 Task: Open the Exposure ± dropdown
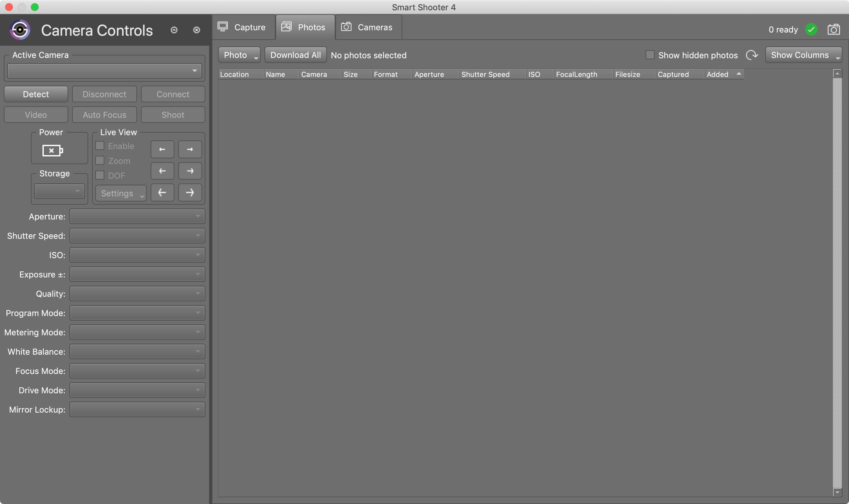coord(137,275)
